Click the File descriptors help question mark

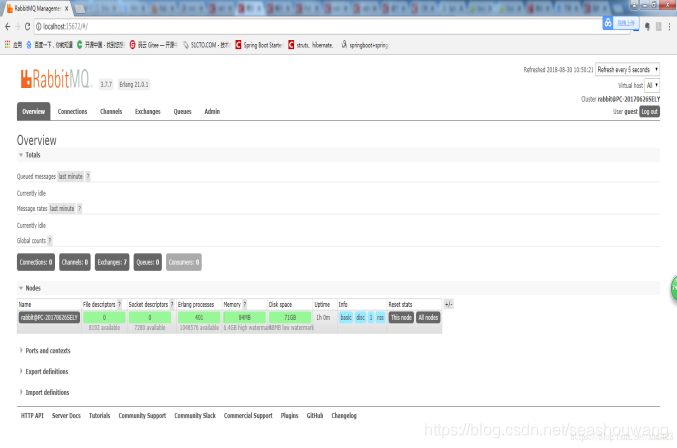tap(120, 304)
